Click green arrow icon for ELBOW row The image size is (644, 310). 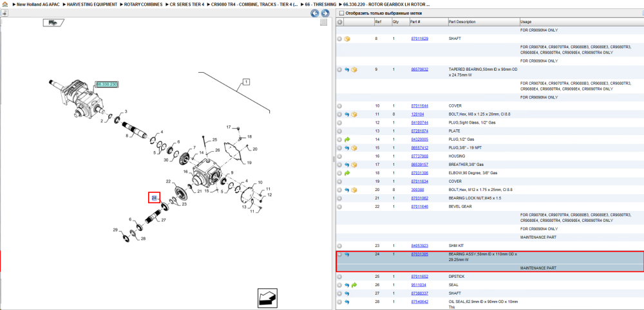tap(347, 173)
